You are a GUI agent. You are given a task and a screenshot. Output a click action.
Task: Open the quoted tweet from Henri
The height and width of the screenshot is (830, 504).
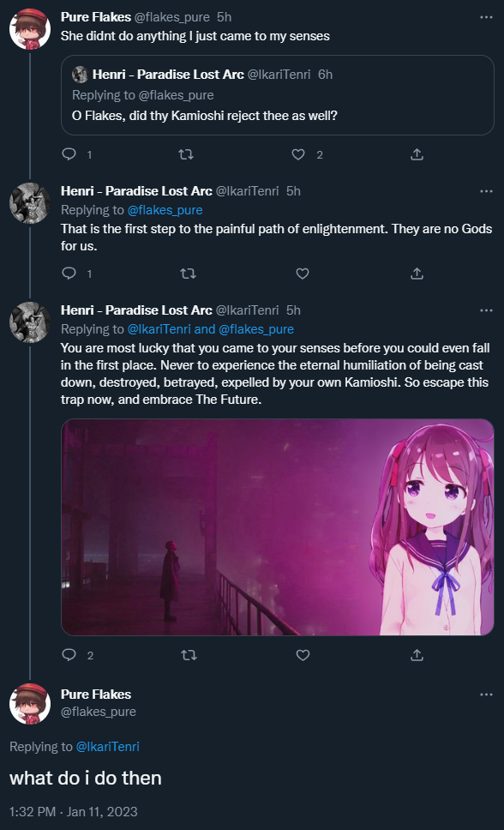[x=278, y=95]
